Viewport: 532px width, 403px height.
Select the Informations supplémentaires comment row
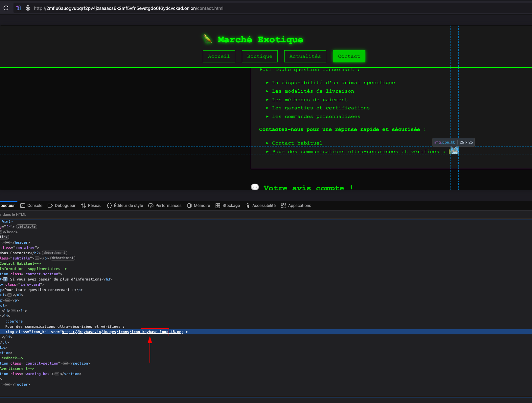266,269
